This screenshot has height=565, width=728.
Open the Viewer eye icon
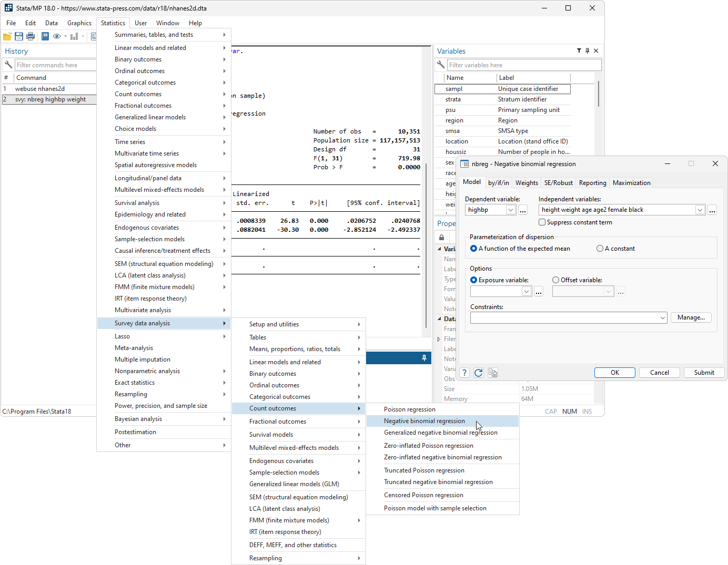(57, 36)
